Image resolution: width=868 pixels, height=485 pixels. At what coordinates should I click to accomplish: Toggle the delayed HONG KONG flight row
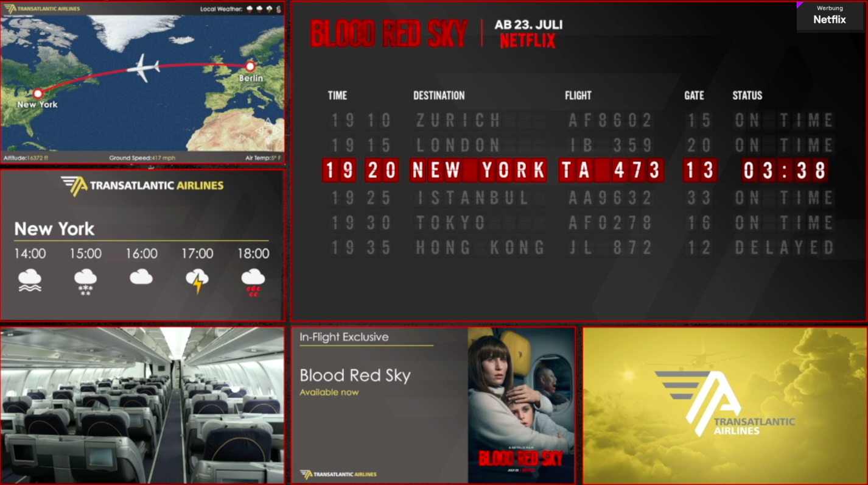578,247
